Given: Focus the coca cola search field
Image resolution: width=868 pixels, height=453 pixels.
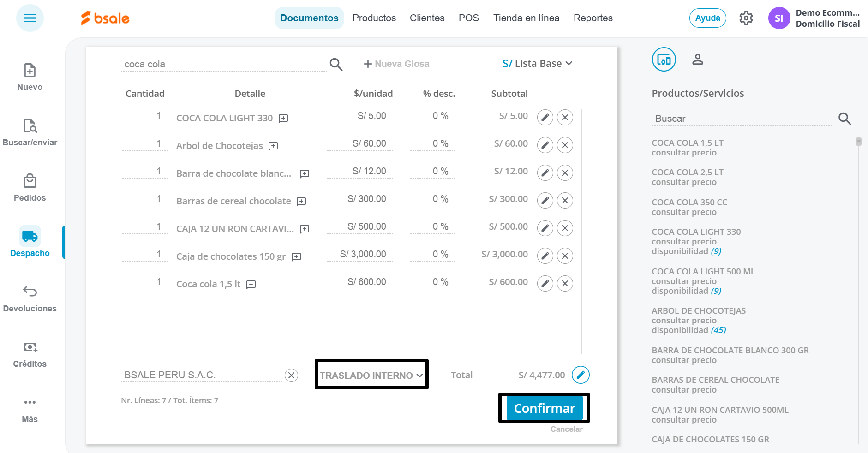Looking at the screenshot, I should (224, 65).
